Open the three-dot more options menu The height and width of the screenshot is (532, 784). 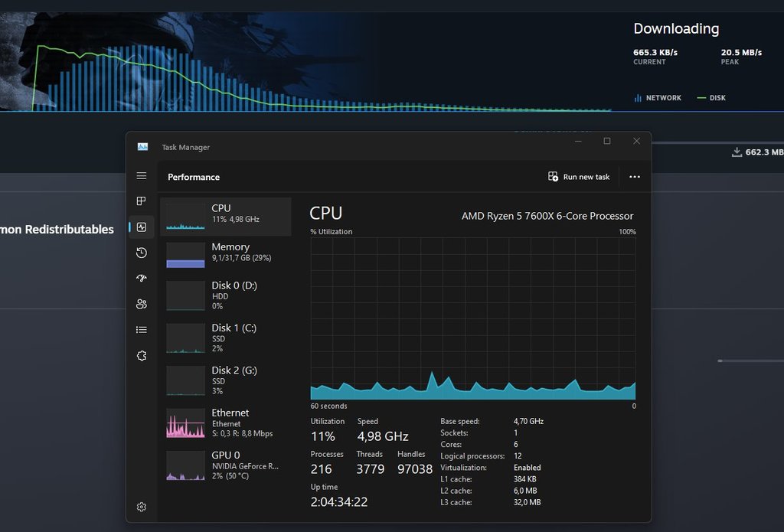[x=634, y=177]
